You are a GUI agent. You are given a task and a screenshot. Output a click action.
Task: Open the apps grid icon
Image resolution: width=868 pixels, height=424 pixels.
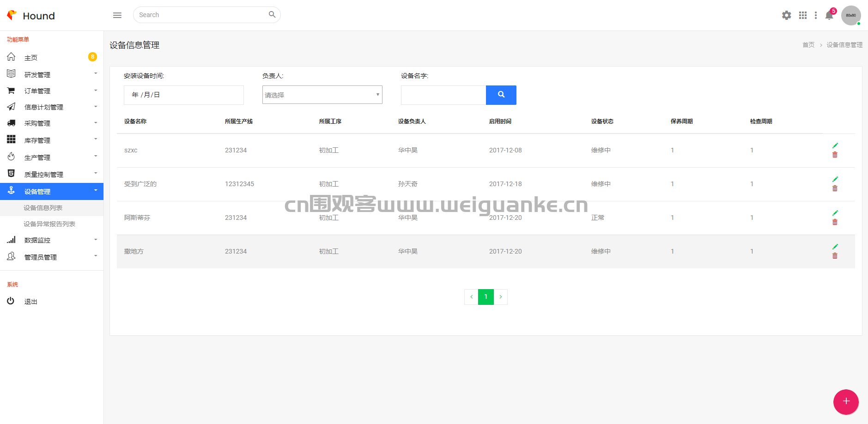click(x=803, y=15)
